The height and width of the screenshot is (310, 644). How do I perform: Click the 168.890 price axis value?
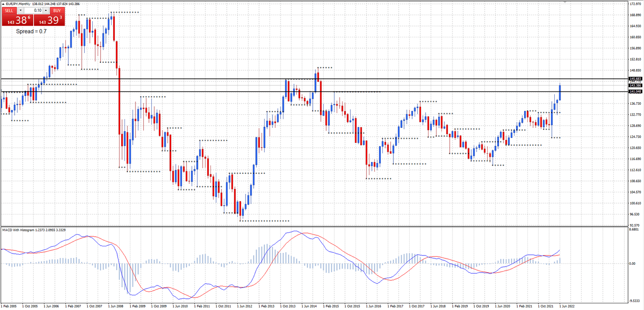(636, 15)
